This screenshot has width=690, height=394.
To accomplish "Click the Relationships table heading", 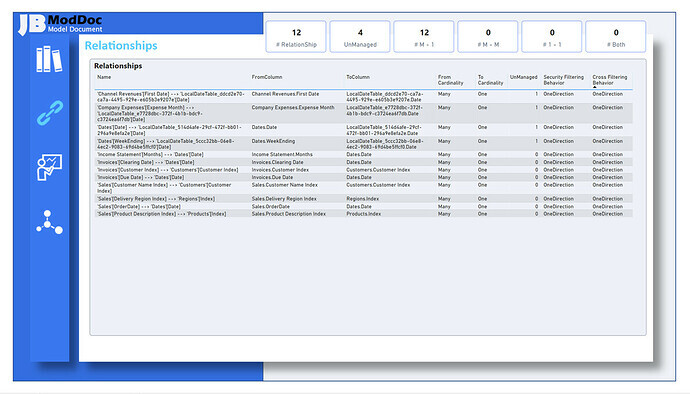I will pyautogui.click(x=118, y=66).
